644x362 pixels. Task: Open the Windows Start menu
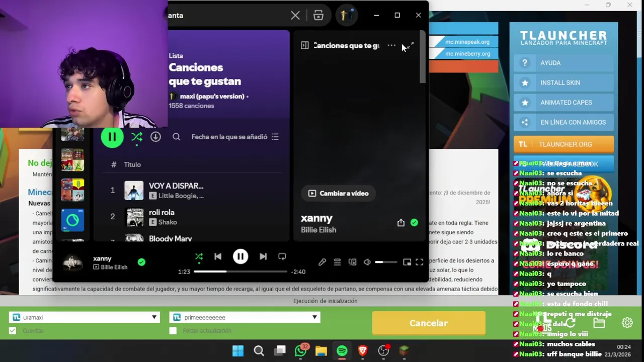pyautogui.click(x=238, y=350)
